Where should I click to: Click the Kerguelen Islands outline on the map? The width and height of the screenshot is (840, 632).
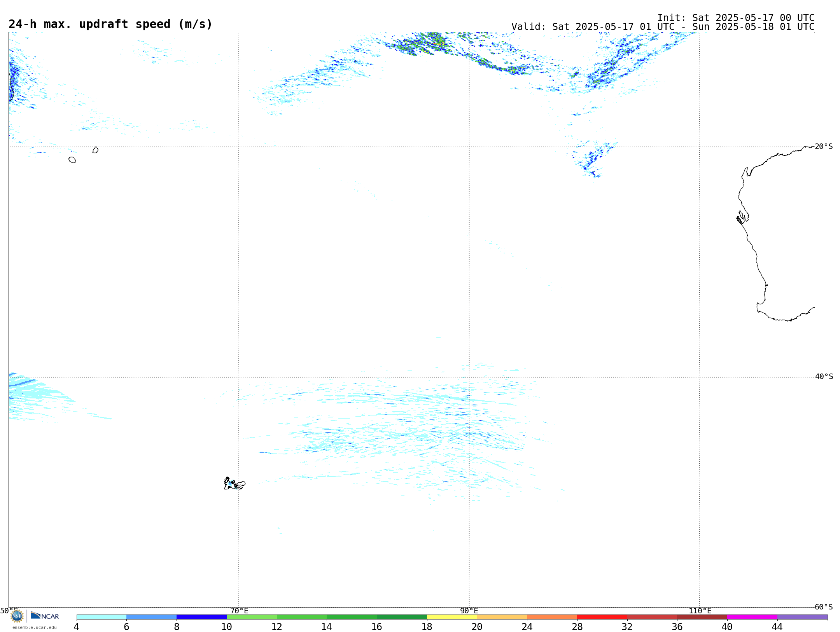pyautogui.click(x=234, y=484)
